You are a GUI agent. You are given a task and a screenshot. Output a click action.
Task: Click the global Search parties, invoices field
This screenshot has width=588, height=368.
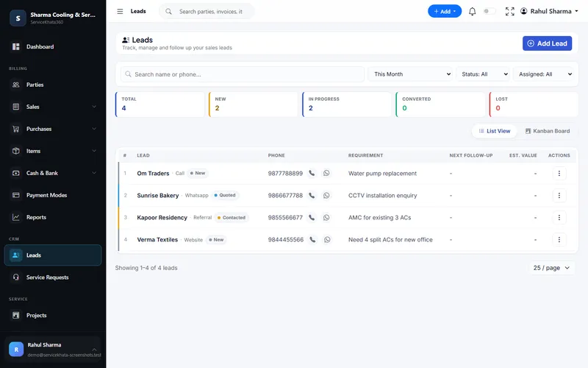tap(207, 12)
